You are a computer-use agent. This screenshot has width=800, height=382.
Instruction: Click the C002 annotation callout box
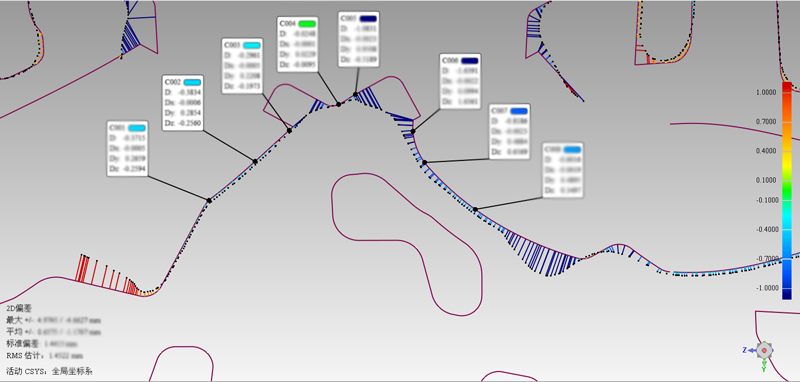click(183, 103)
